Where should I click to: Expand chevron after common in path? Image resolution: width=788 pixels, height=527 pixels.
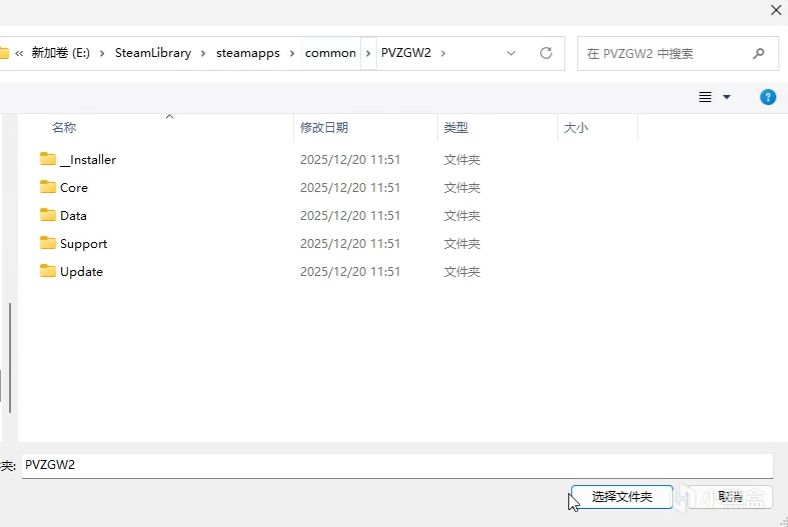point(368,53)
